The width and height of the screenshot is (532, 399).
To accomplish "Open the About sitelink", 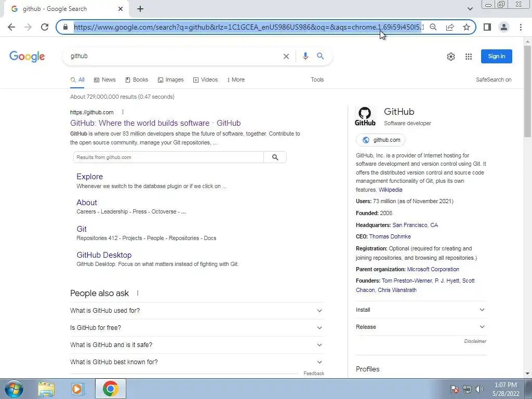I will (x=87, y=203).
